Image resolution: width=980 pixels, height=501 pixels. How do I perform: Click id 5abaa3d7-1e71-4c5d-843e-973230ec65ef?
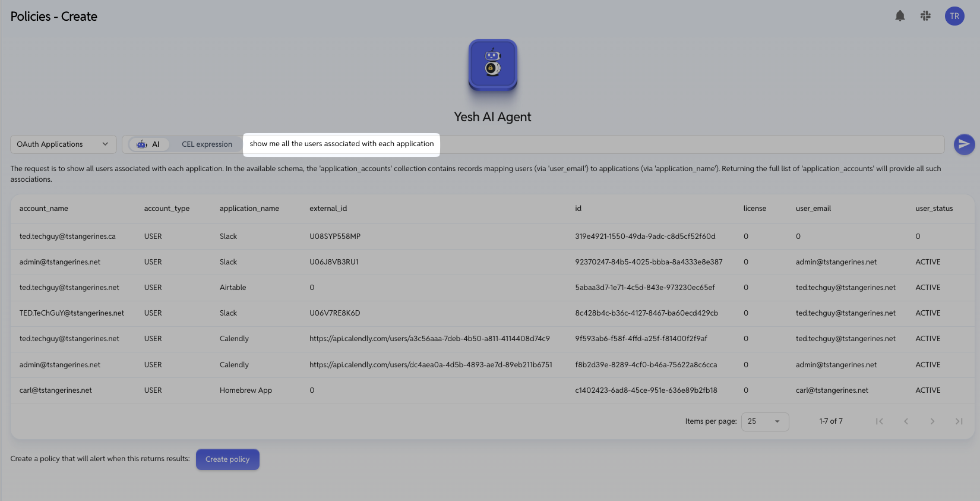point(645,288)
